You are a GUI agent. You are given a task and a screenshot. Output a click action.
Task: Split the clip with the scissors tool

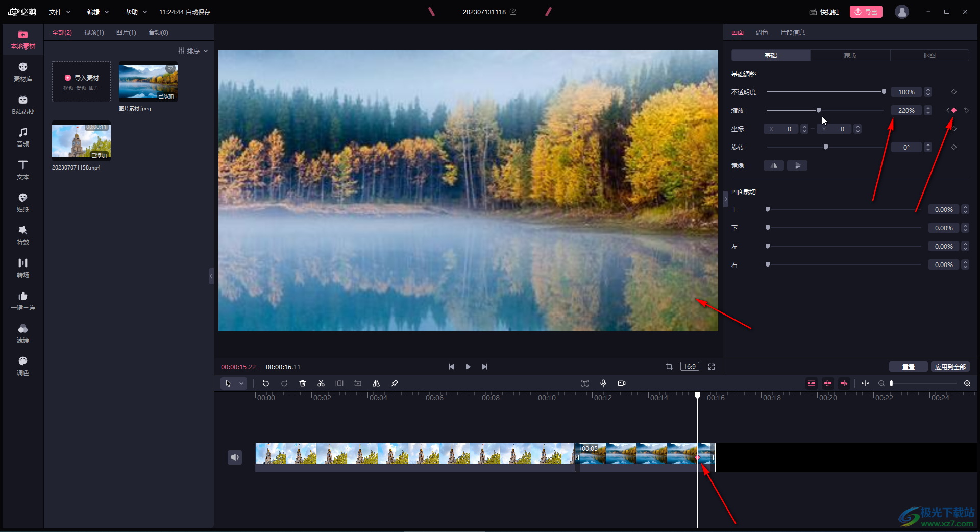[321, 383]
